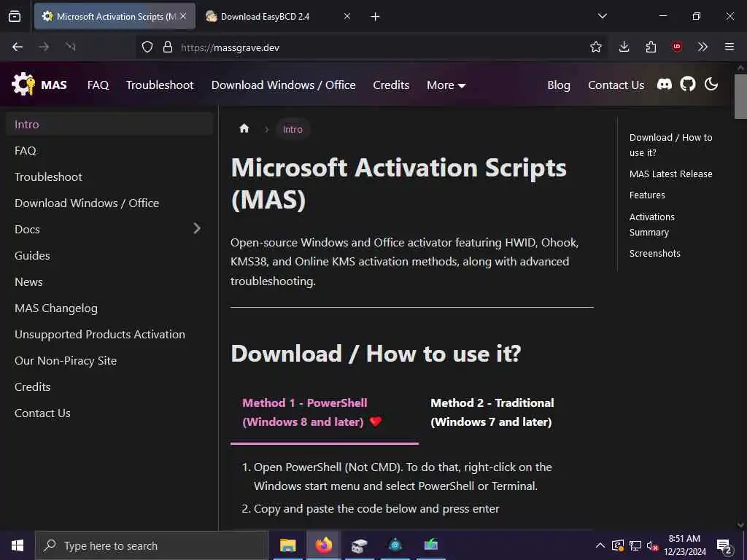The image size is (747, 560).
Task: Close the Download EasyBCD 2.4 tab
Action: tap(347, 16)
